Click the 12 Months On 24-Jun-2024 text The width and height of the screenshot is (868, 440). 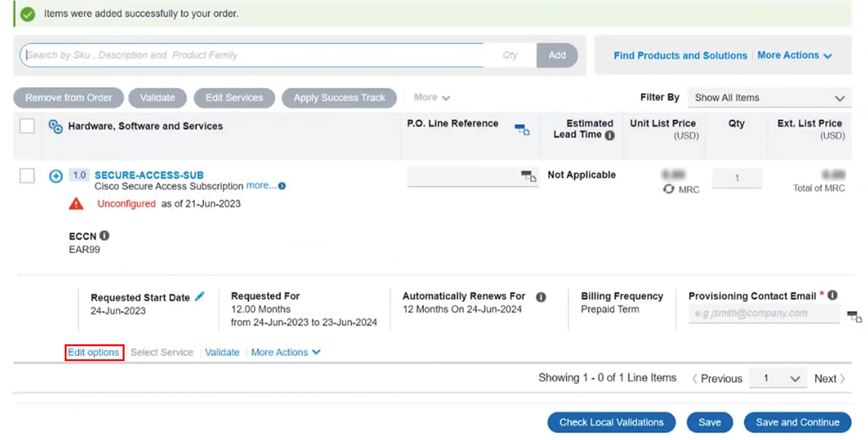click(462, 309)
